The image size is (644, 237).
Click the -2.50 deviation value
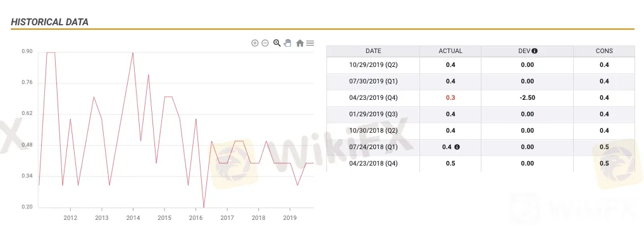click(528, 97)
